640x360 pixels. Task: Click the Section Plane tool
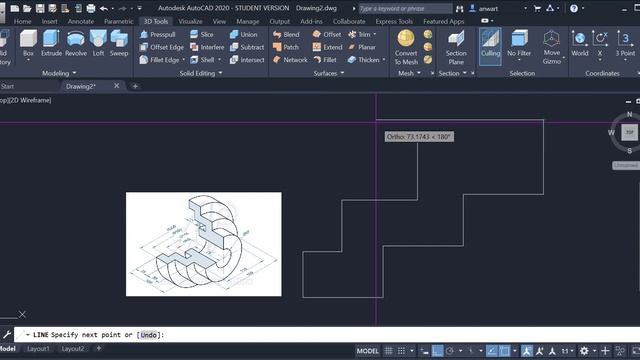tap(456, 47)
